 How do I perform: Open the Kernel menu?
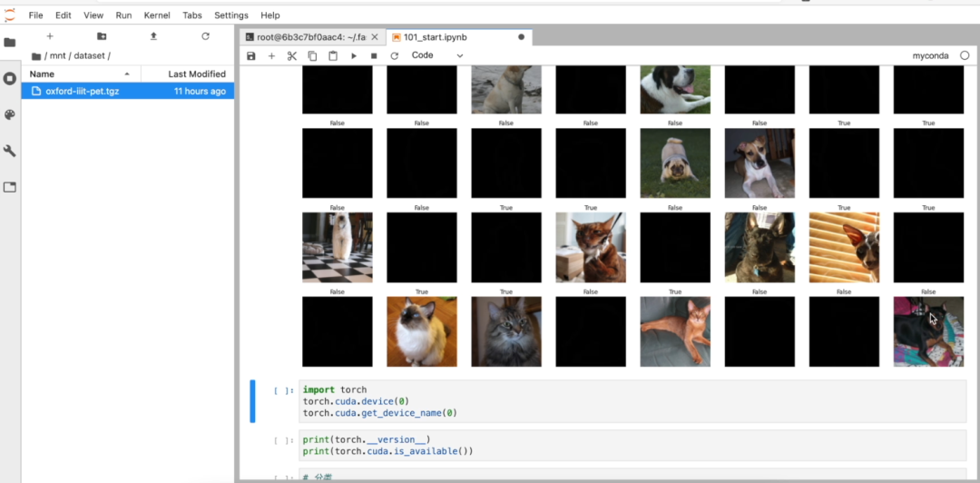pos(157,15)
